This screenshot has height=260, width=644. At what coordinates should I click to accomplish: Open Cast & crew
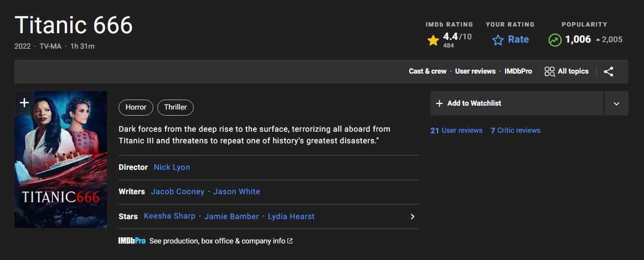[x=427, y=71]
